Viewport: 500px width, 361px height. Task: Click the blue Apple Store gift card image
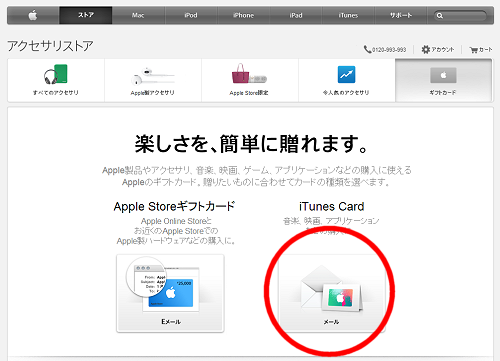click(x=171, y=293)
